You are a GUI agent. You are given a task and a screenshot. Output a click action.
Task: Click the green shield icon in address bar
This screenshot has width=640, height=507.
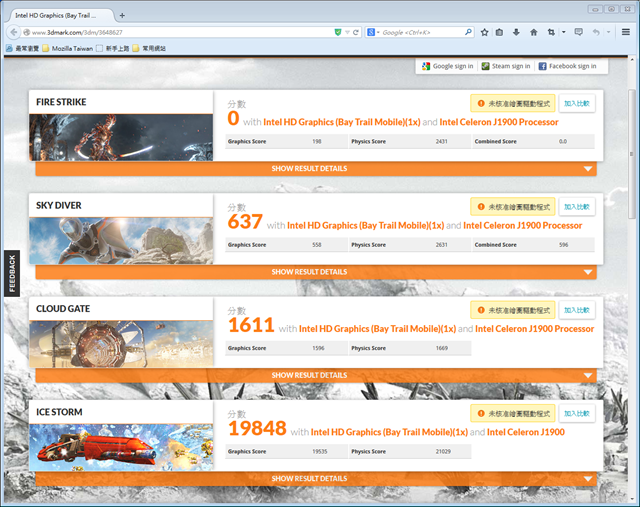click(x=338, y=32)
